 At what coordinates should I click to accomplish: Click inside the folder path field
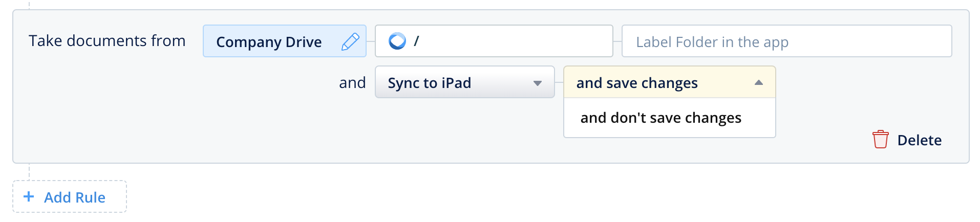click(x=512, y=41)
